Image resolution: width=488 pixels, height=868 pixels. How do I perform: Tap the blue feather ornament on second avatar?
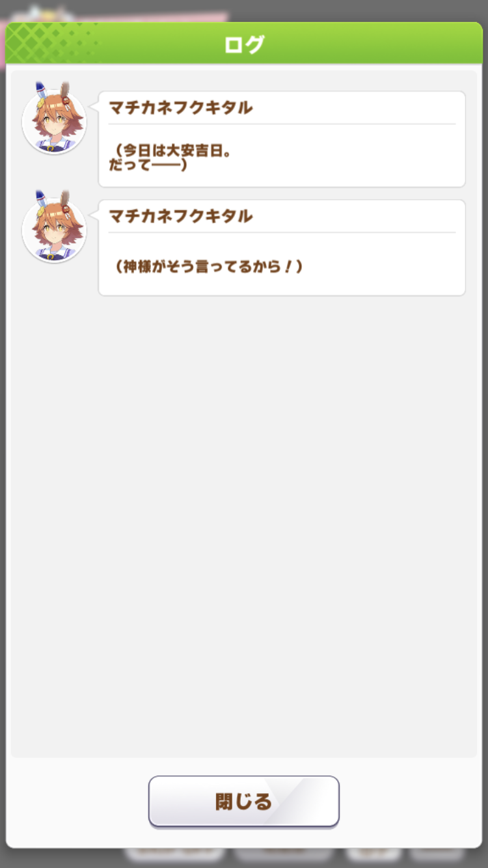(41, 201)
